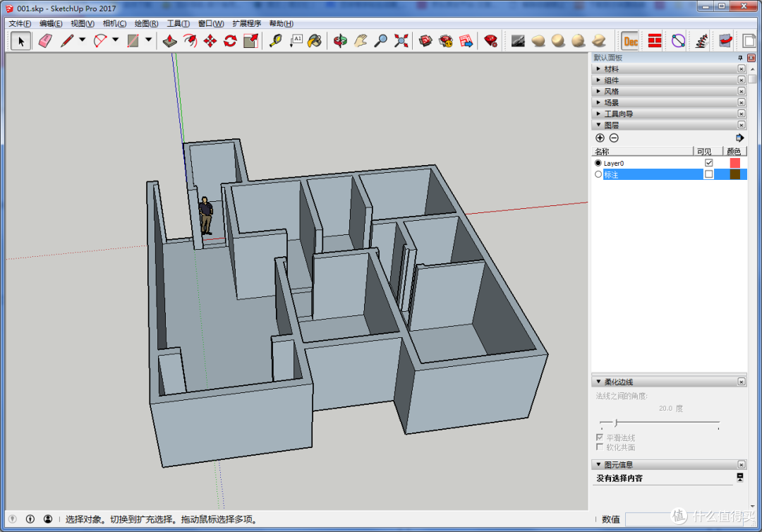Check the 标注 layer visibility checkbox

(708, 174)
